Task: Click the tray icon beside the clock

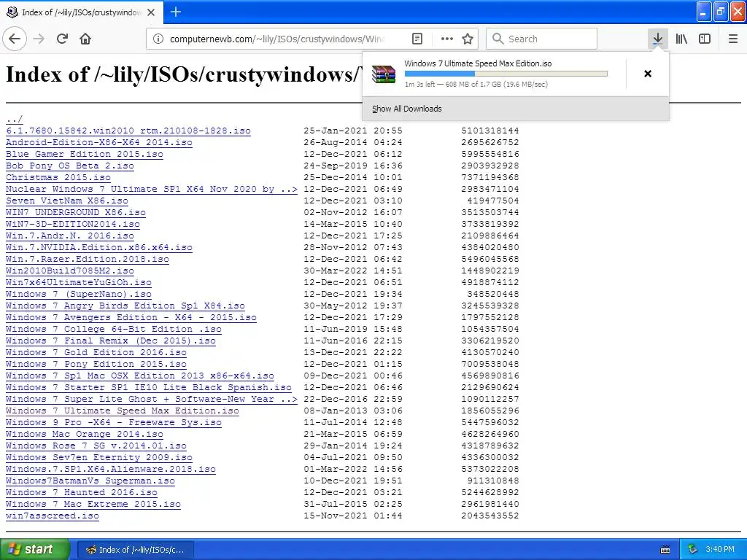Action: click(692, 550)
